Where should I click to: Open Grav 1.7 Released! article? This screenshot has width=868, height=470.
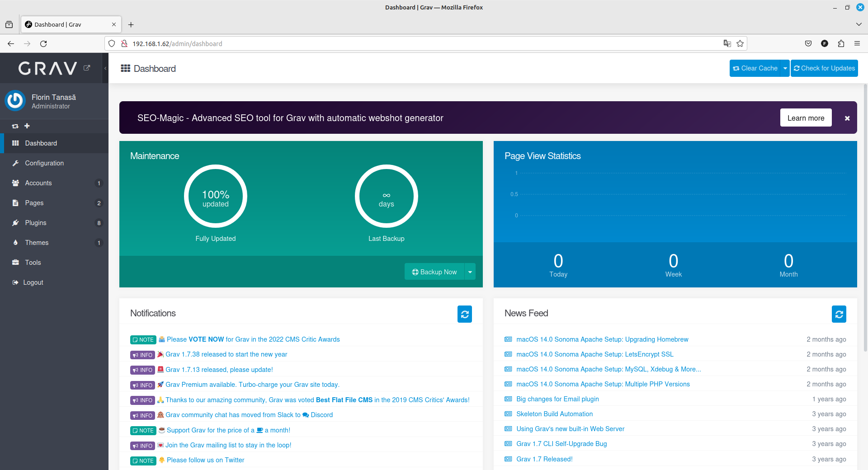point(544,459)
